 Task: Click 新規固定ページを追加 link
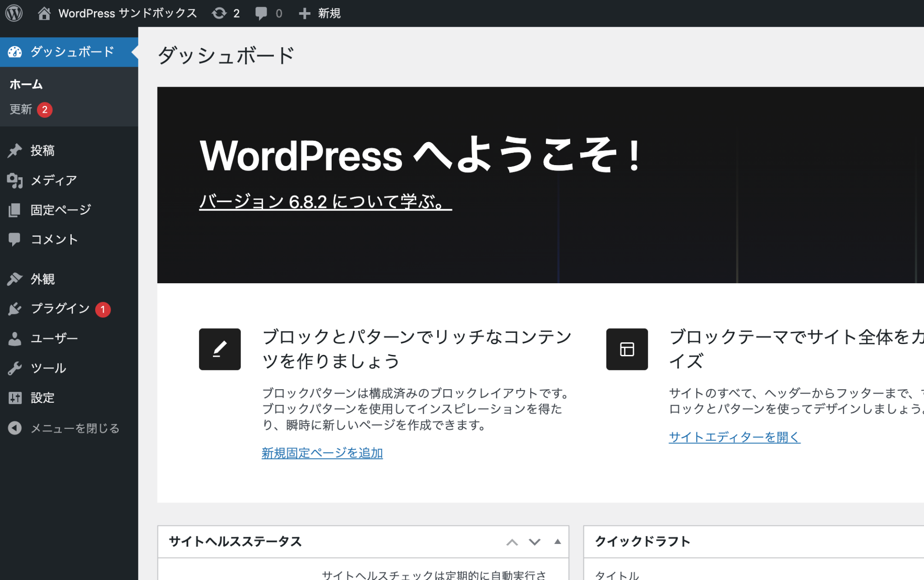(x=322, y=453)
